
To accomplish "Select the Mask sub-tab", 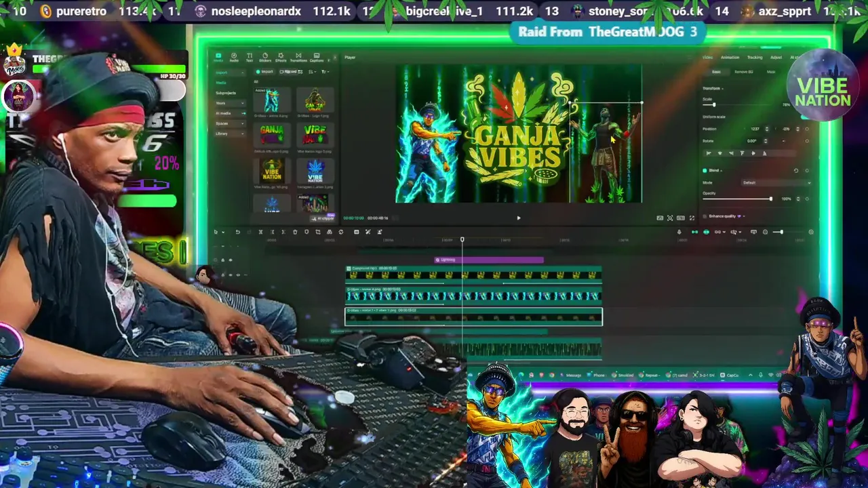I will click(x=771, y=72).
